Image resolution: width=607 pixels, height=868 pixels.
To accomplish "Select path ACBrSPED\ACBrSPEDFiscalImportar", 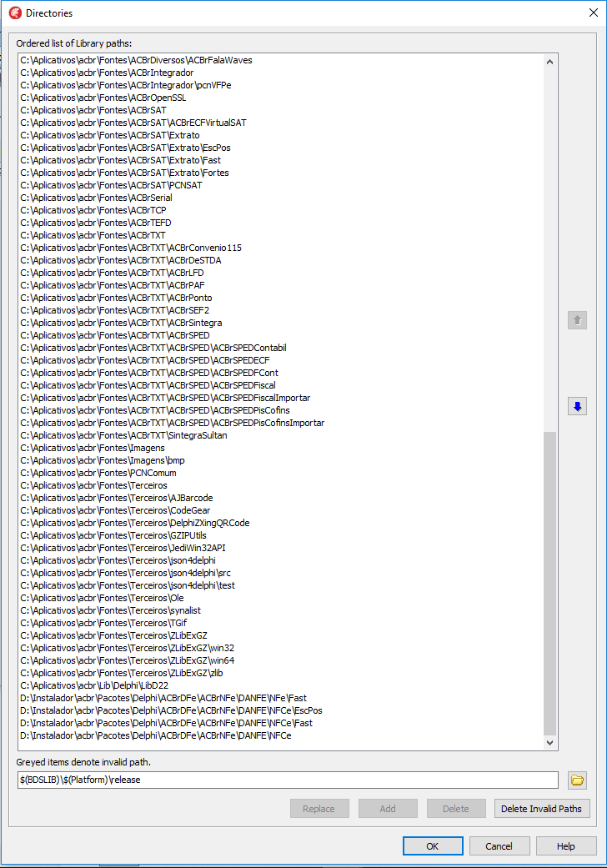I will 165,398.
